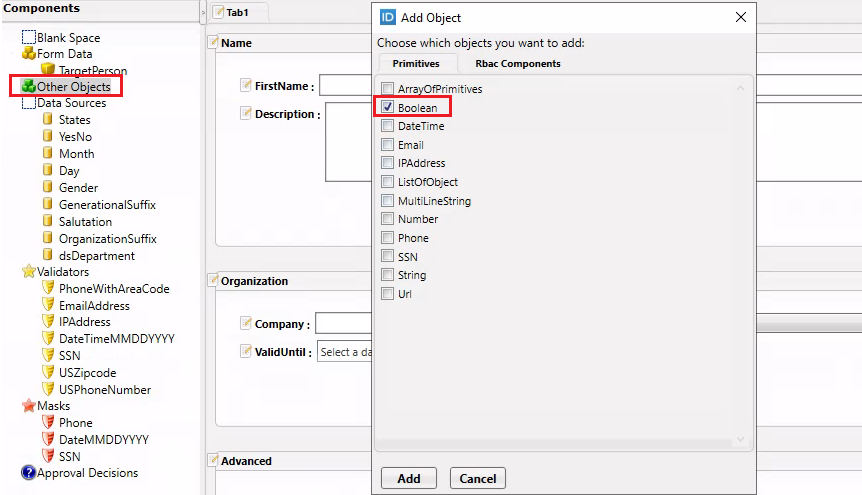Screen dimensions: 862x495
Task: Click the DateMMDDYYYY mask shield icon
Action: pyautogui.click(x=48, y=439)
